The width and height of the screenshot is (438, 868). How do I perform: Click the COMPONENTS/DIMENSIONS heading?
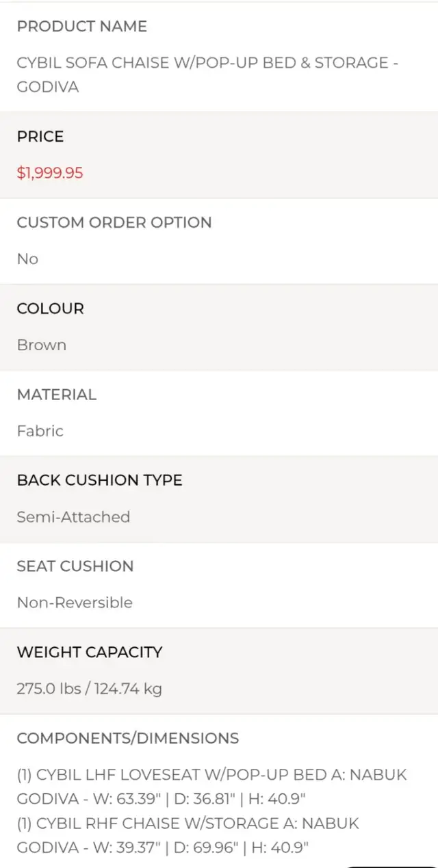[x=128, y=739]
